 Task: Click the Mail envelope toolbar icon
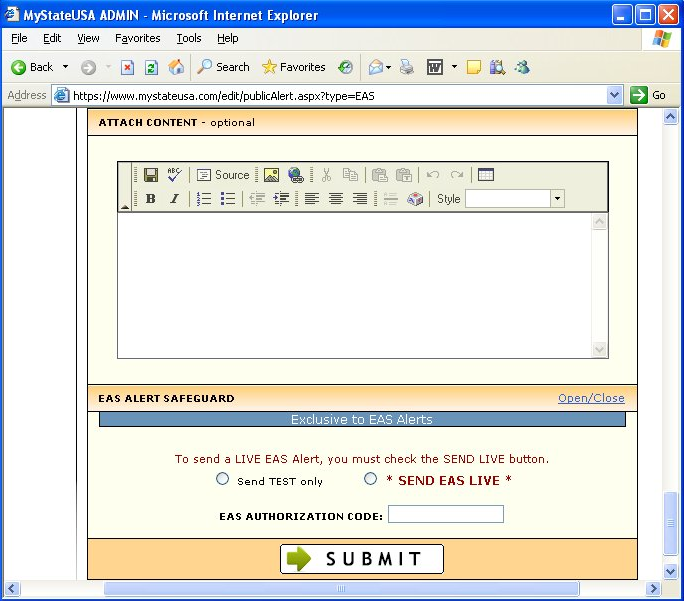pyautogui.click(x=376, y=68)
